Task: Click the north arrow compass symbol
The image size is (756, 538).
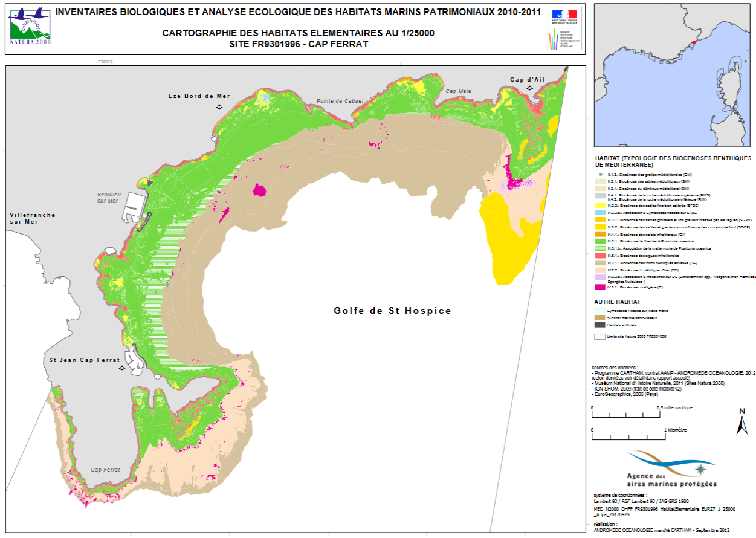Action: pyautogui.click(x=741, y=422)
